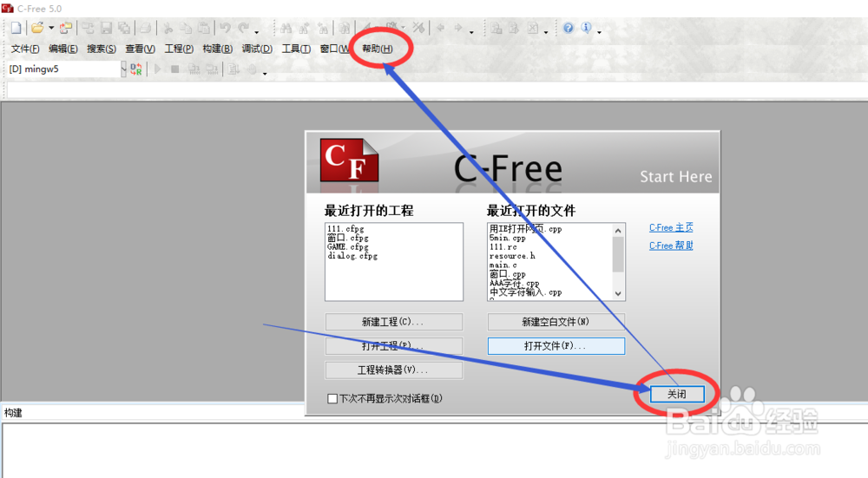
Task: Select 中文字符输入.cpp in recent files list
Action: point(525,292)
